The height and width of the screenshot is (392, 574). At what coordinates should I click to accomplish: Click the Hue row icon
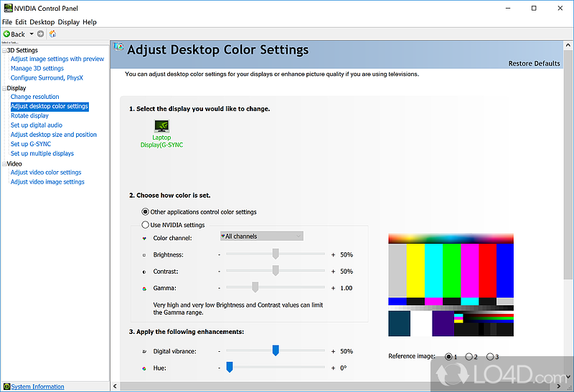click(x=144, y=368)
